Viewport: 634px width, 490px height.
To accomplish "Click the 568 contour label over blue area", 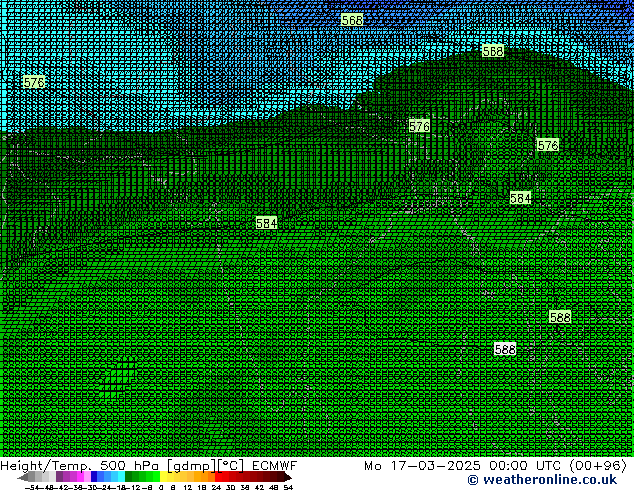I will (352, 20).
